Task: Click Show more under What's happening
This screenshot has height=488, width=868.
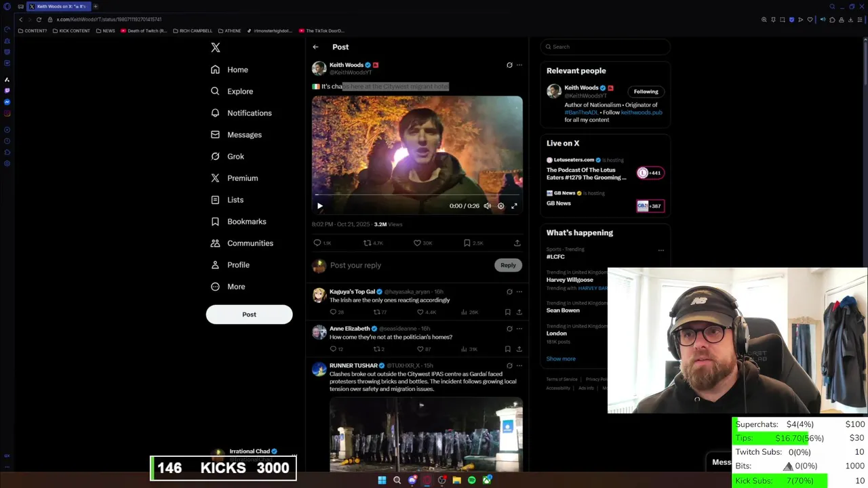Action: coord(561,359)
